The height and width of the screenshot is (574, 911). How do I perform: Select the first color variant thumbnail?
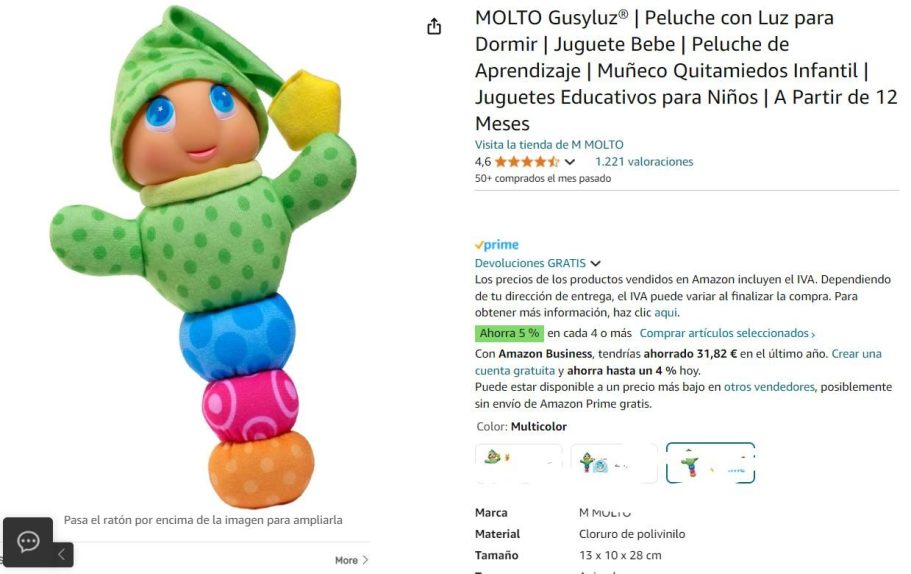click(518, 463)
